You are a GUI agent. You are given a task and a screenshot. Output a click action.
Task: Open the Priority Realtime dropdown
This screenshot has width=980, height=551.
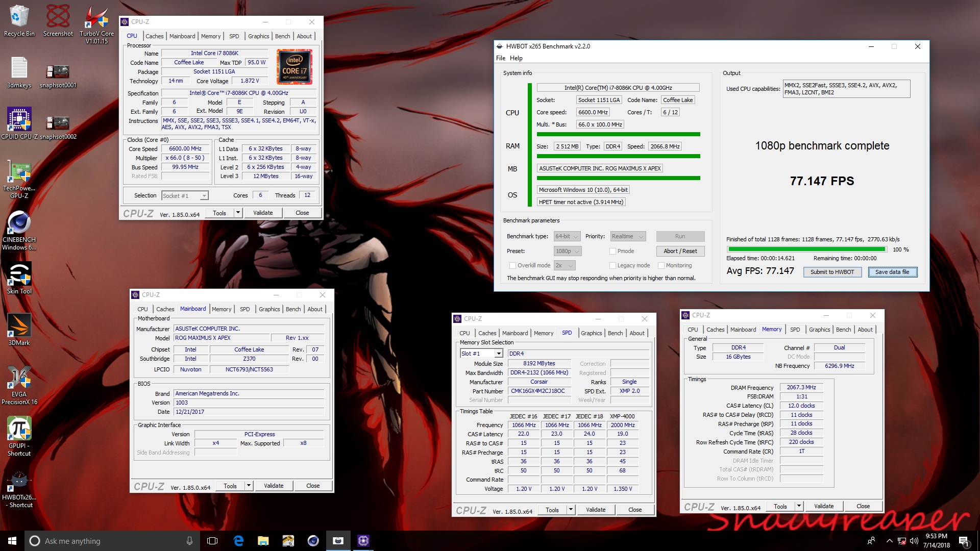(x=628, y=236)
